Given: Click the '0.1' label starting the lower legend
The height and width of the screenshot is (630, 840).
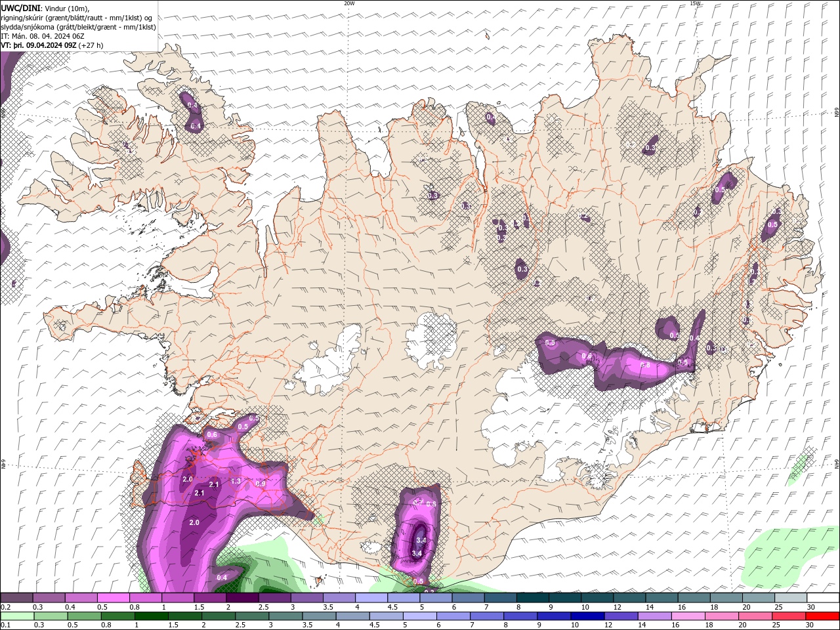Looking at the screenshot, I should click(6, 625).
